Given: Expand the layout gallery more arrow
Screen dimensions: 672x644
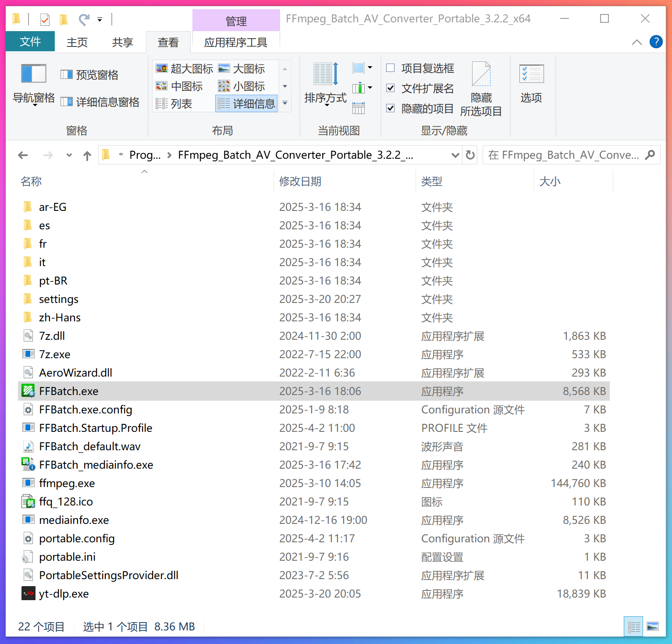Looking at the screenshot, I should click(x=285, y=103).
